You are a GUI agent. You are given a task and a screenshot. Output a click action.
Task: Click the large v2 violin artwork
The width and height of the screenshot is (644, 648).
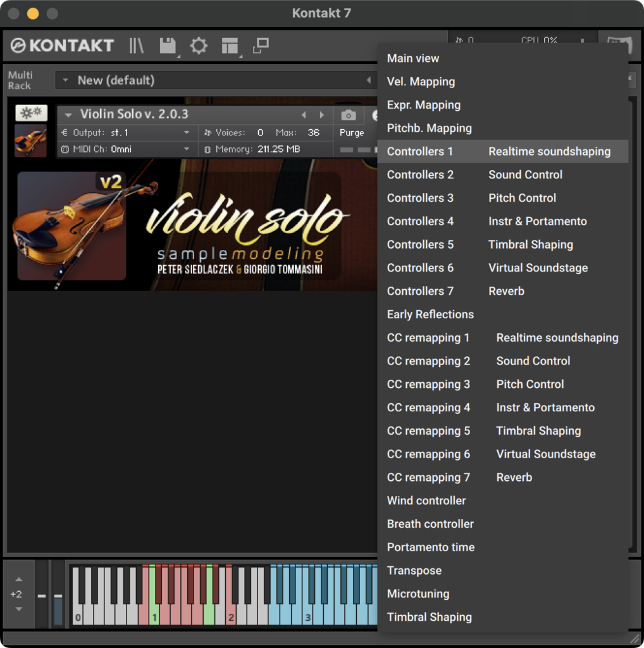[x=72, y=227]
